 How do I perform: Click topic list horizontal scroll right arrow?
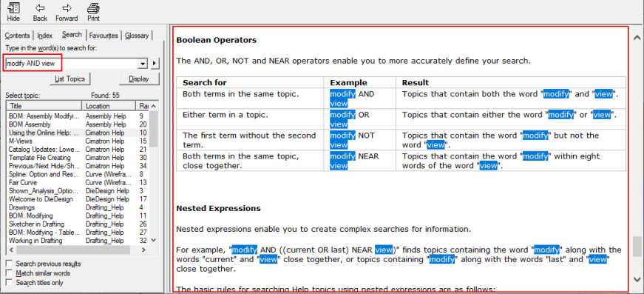(x=143, y=250)
